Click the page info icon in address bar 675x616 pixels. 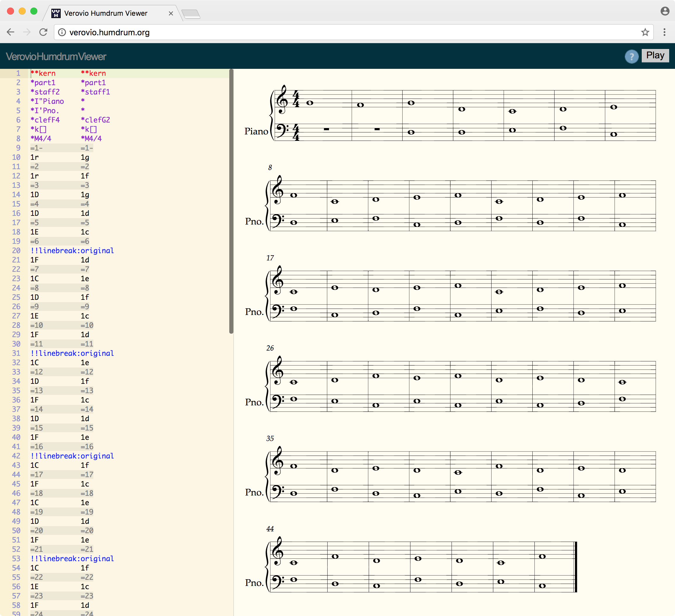(62, 32)
